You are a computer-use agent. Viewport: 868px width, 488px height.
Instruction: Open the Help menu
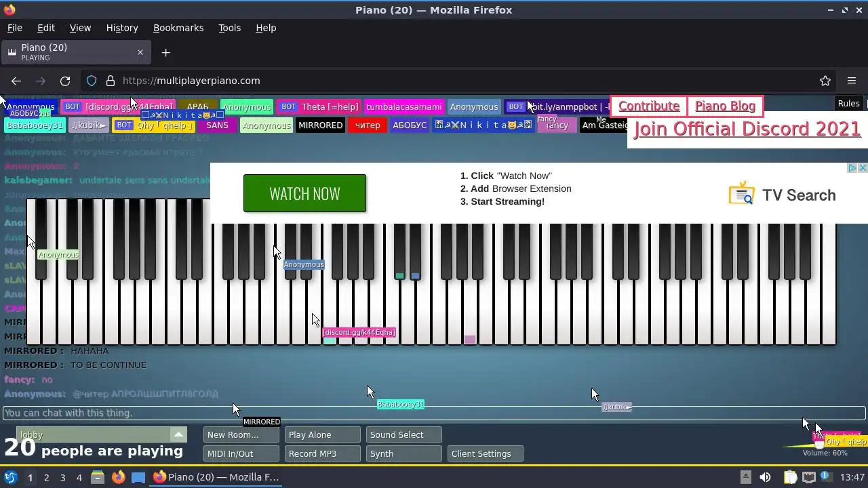pos(266,28)
